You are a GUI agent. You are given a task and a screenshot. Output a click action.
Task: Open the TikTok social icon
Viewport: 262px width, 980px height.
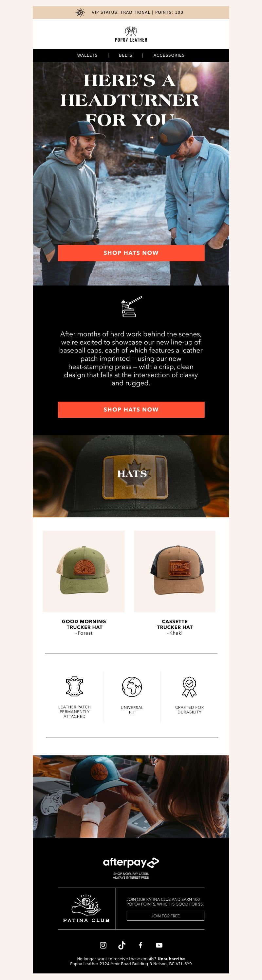coord(122,945)
